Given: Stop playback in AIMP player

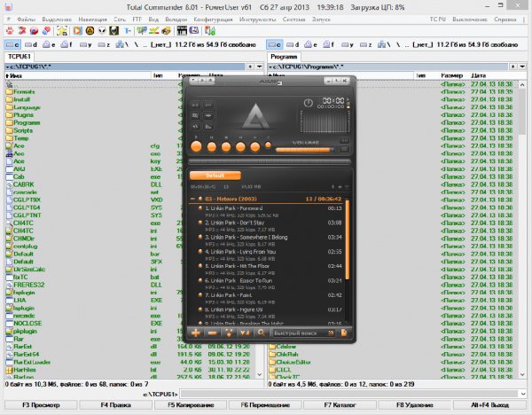Looking at the screenshot, I should 226,146.
